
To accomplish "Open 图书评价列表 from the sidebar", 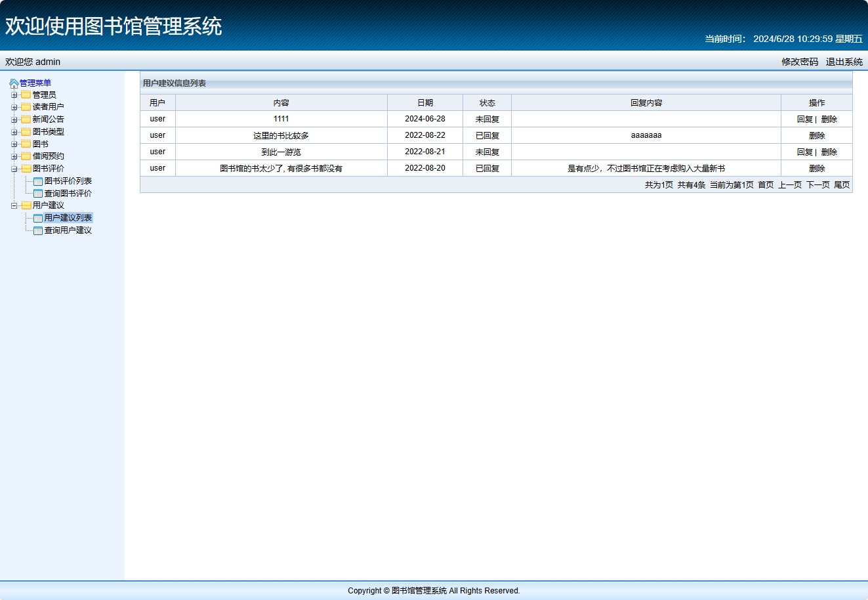I will [x=68, y=181].
